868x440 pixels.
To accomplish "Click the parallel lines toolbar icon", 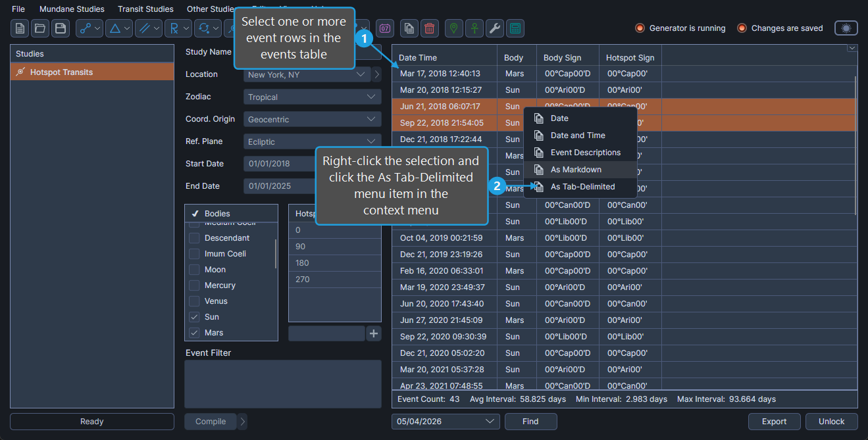I will click(144, 28).
